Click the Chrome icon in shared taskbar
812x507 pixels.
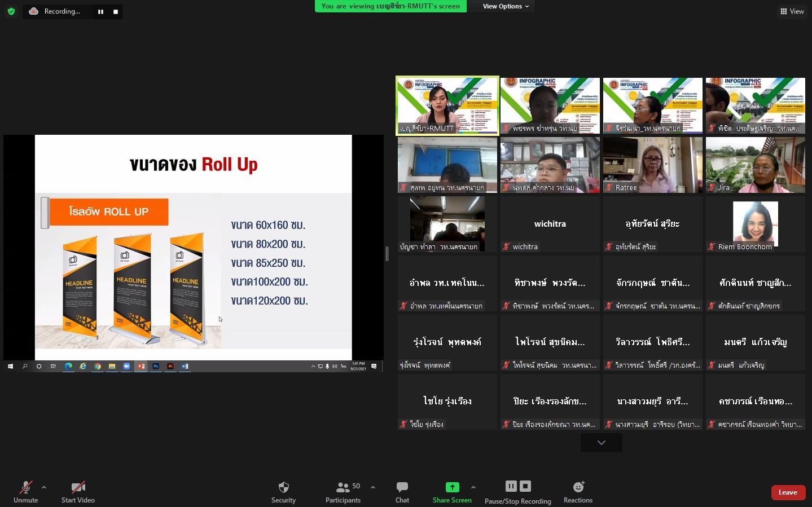[98, 367]
